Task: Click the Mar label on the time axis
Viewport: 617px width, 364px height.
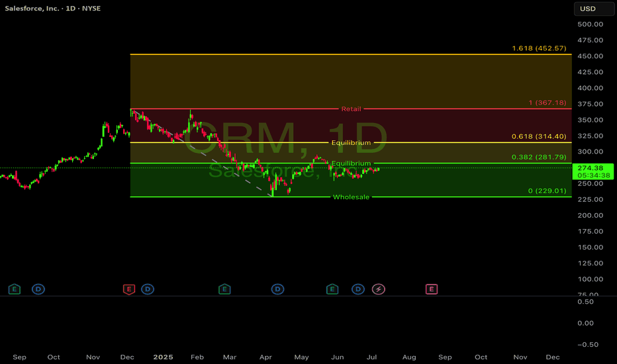Action: (230, 357)
